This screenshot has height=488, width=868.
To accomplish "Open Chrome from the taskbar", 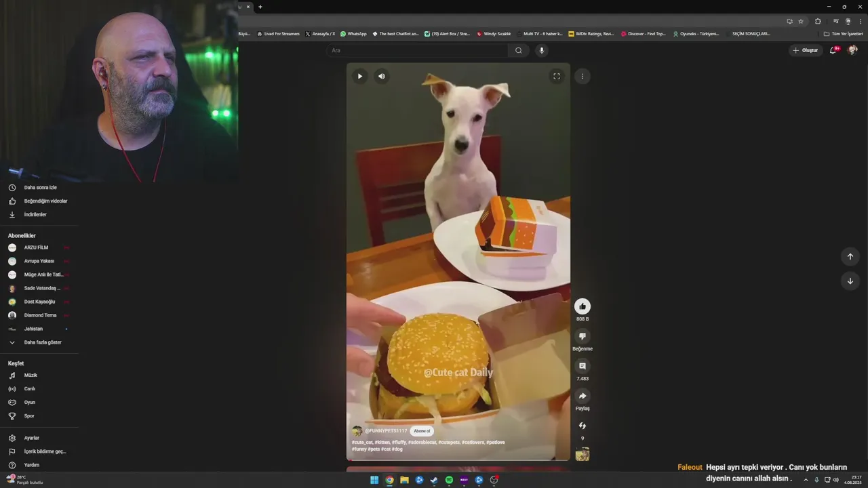I will point(389,480).
